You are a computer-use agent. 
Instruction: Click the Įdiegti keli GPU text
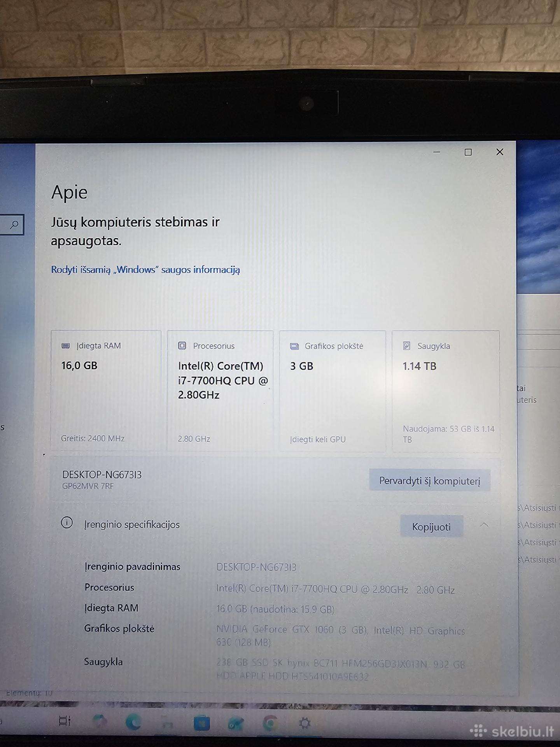tap(318, 439)
